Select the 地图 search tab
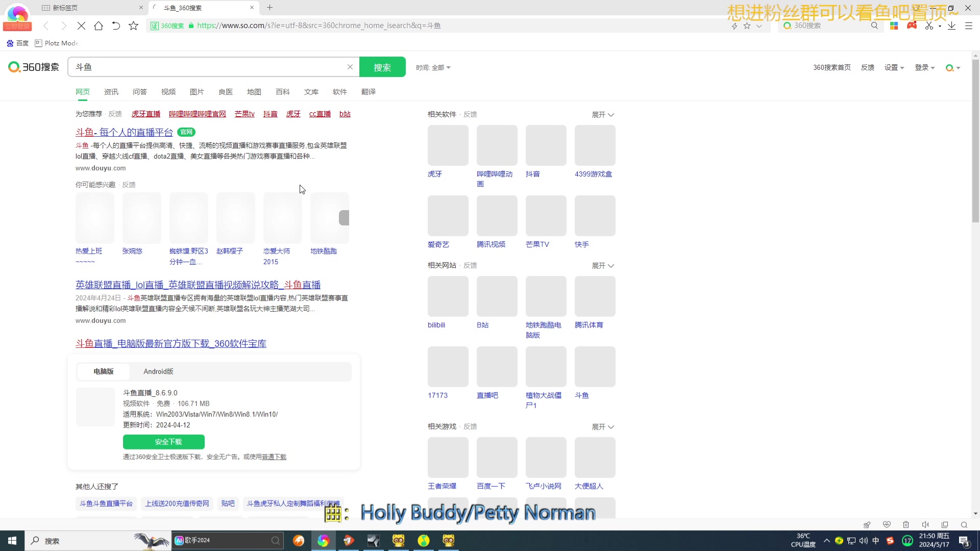Screen dimensions: 980x551 (x=254, y=92)
